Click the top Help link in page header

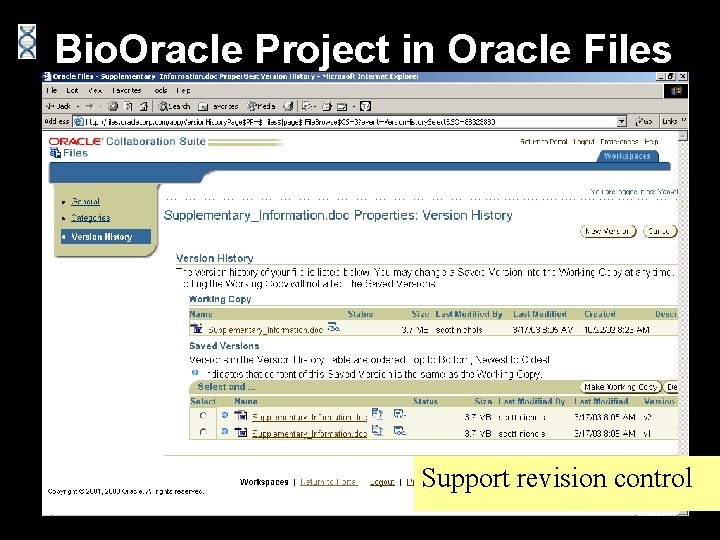click(x=651, y=141)
